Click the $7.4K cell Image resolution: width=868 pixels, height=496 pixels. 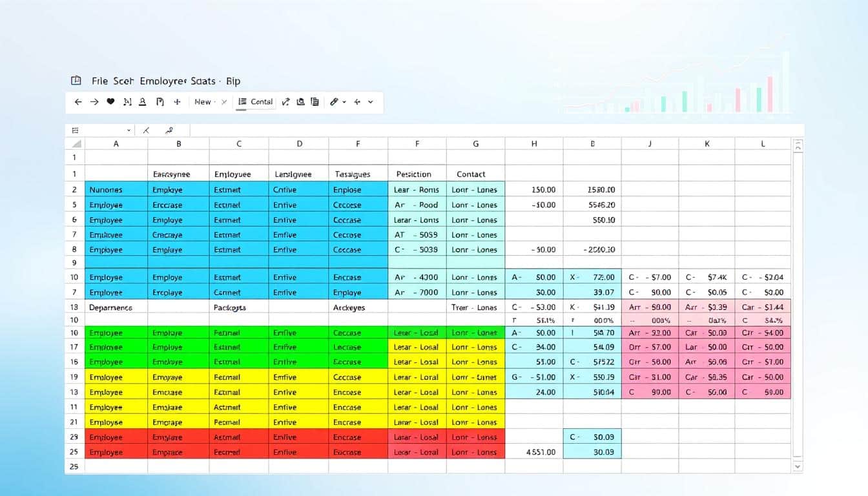coord(707,277)
